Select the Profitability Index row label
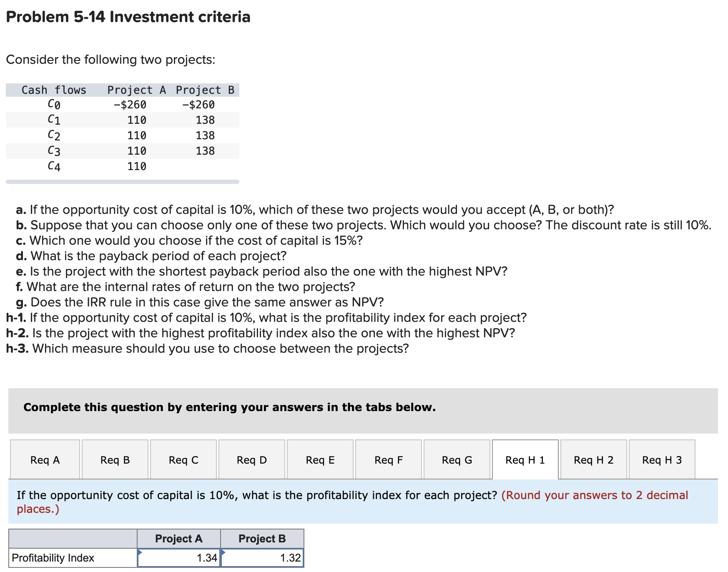This screenshot has height=572, width=728. tap(53, 557)
